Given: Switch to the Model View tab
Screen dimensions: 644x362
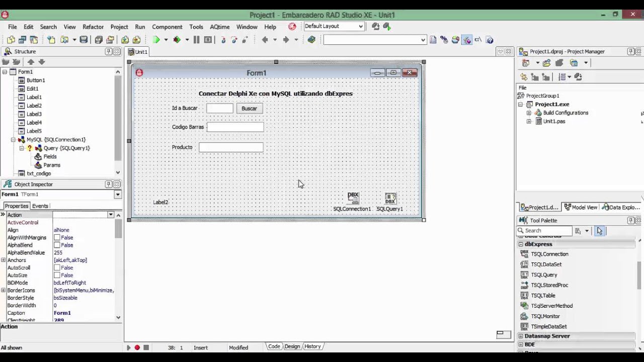Looking at the screenshot, I should click(x=581, y=207).
